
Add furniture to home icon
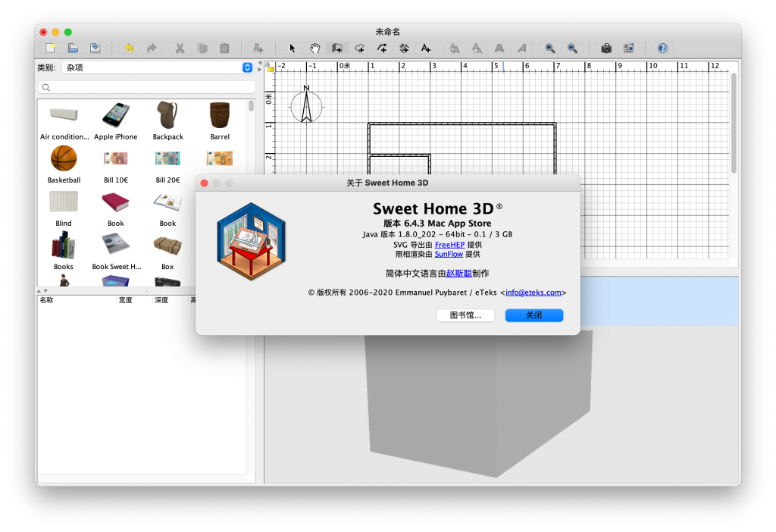258,48
